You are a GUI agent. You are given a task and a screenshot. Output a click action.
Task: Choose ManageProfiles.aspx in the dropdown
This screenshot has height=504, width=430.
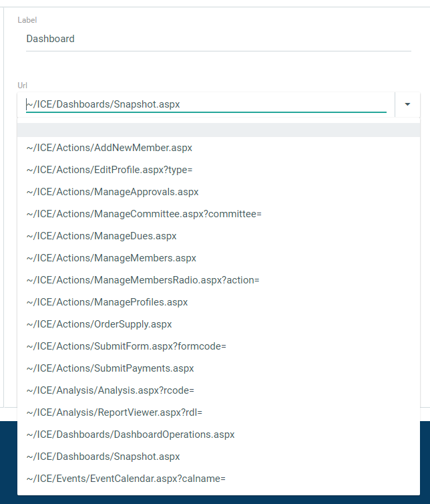tap(107, 302)
